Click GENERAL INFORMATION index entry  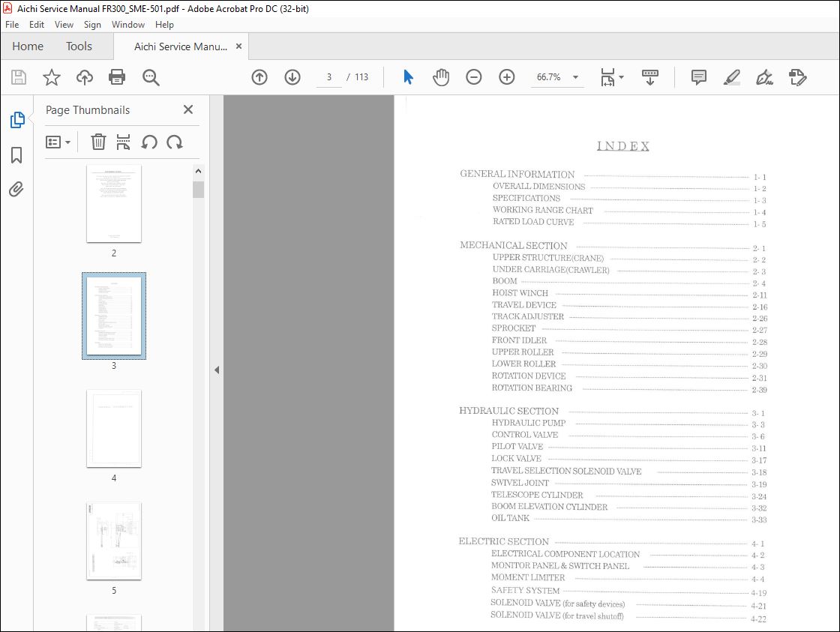517,174
